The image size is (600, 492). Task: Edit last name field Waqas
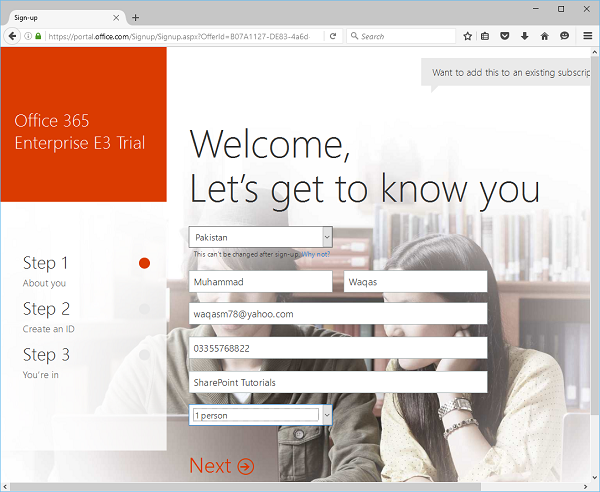click(x=416, y=282)
